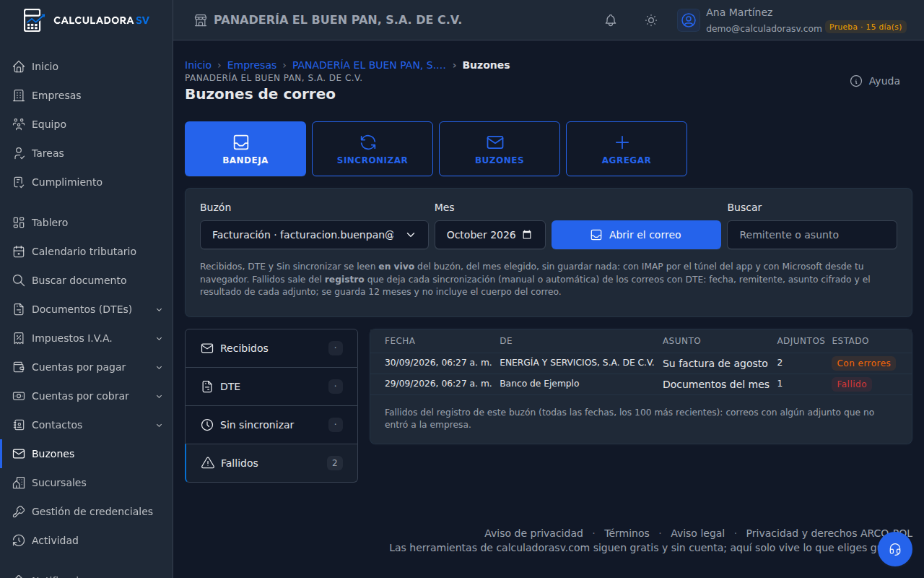924x578 pixels.
Task: Show the Fallidos folder
Action: [271, 463]
